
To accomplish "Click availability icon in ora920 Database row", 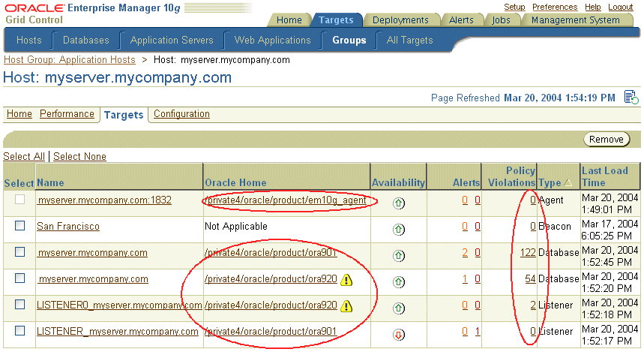I will [x=398, y=282].
